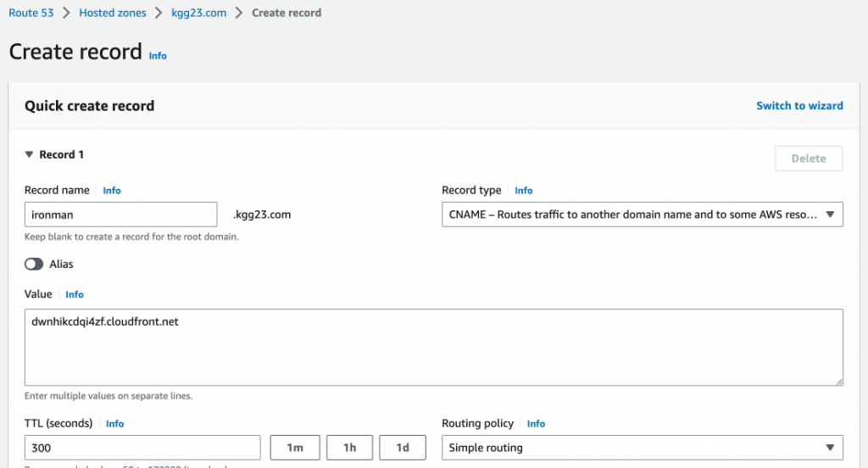The image size is (868, 468).
Task: Switch to wizard mode
Action: [799, 106]
